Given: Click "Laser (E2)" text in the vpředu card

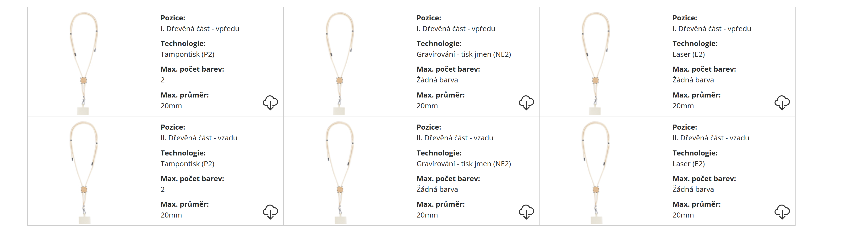Looking at the screenshot, I should [688, 54].
